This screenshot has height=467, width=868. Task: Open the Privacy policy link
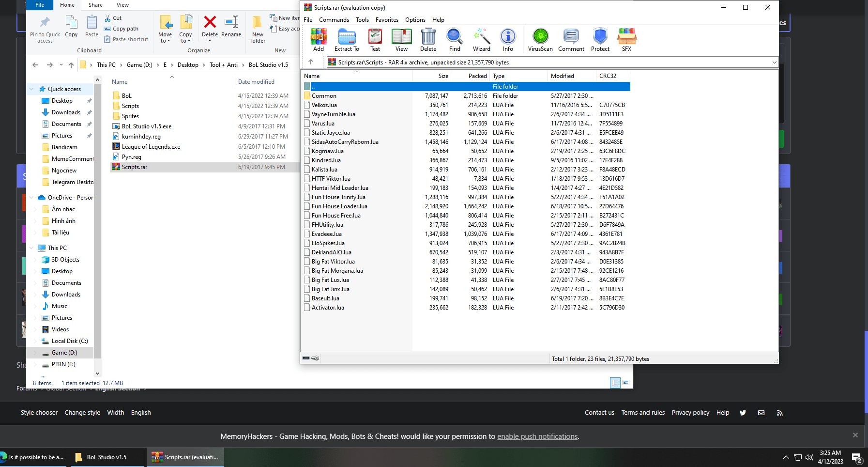(690, 413)
